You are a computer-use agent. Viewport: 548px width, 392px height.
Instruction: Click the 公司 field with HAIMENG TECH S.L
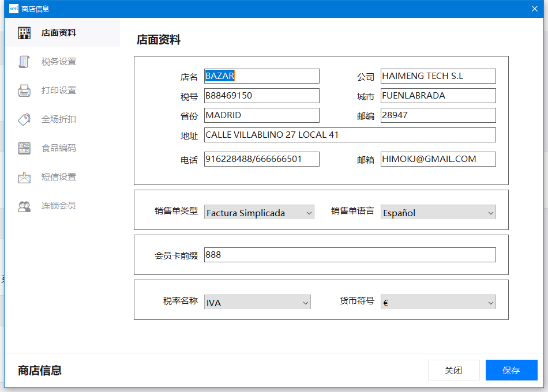(438, 76)
